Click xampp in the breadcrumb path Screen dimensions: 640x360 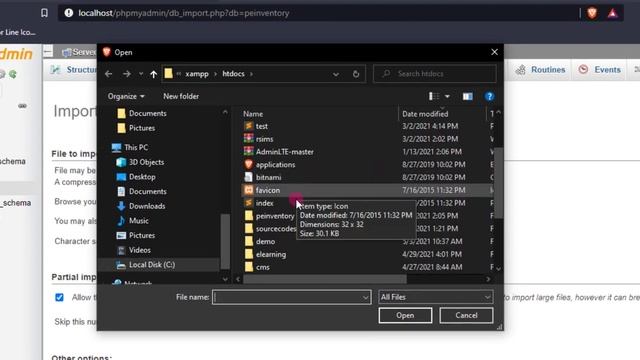(x=197, y=74)
